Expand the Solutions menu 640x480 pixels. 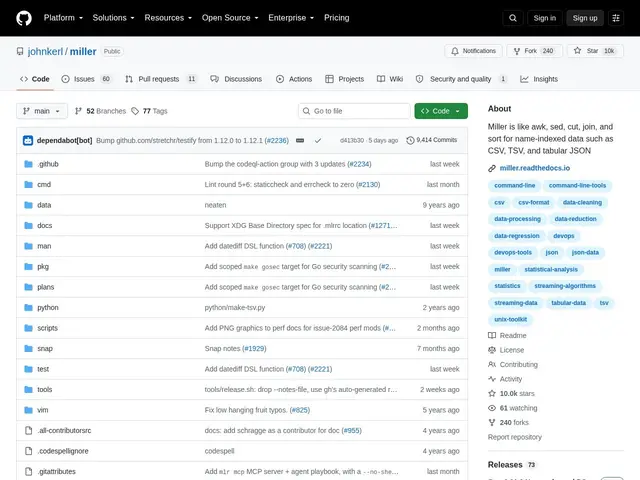click(x=113, y=18)
